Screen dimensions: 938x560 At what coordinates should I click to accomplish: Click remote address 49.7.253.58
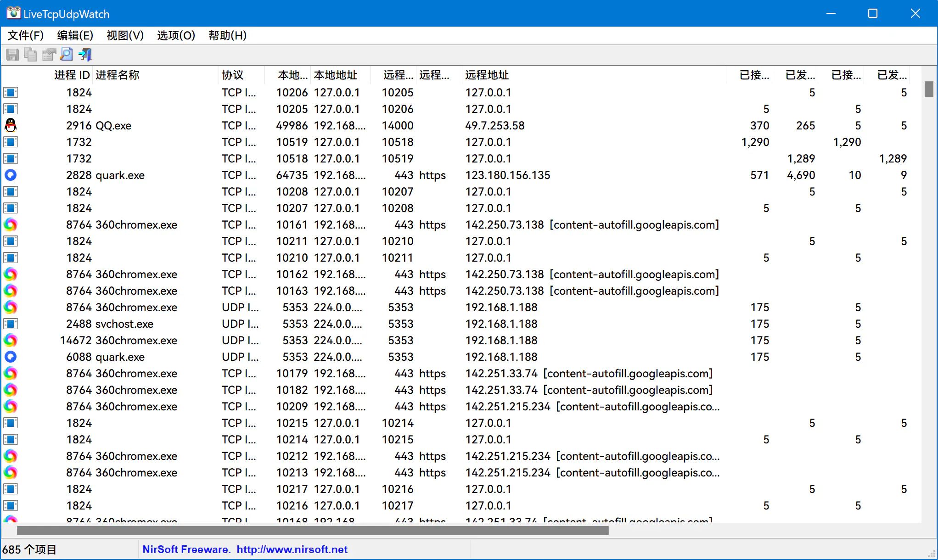coord(494,125)
